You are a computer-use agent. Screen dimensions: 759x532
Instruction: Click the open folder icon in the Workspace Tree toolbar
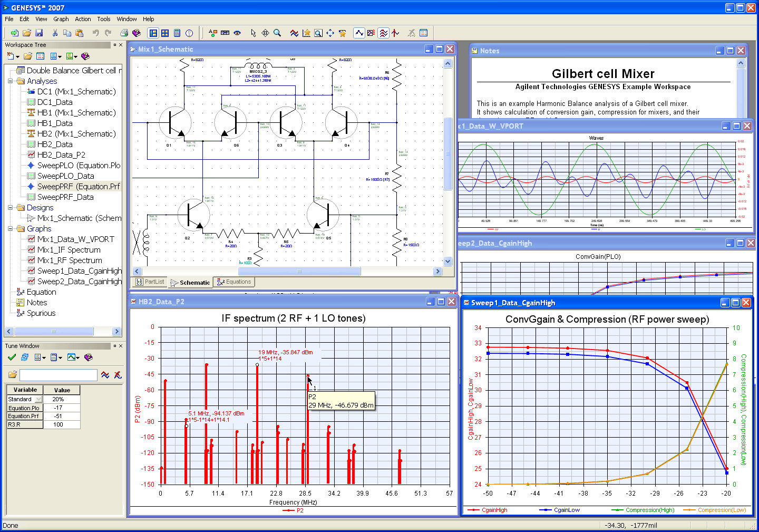coord(27,56)
